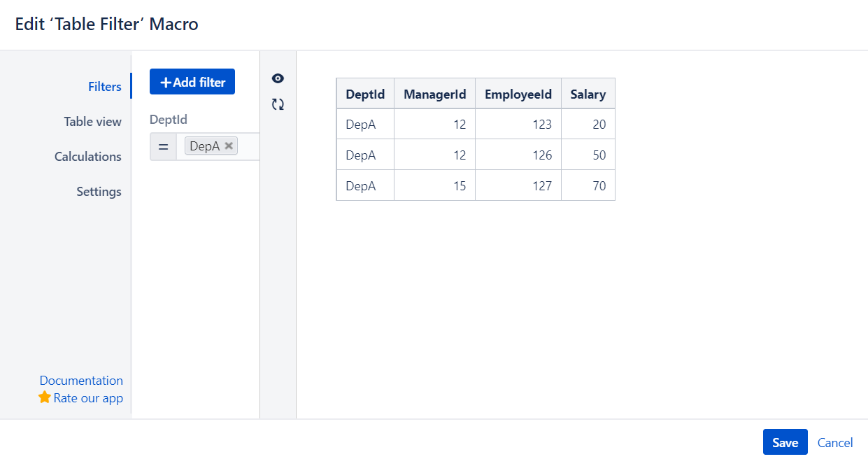Expand the DeptId filter options
This screenshot has width=868, height=459.
pos(168,119)
